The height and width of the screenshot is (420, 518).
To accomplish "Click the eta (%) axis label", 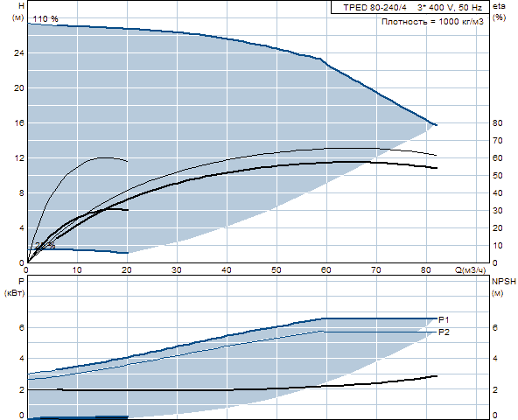I will tap(499, 11).
